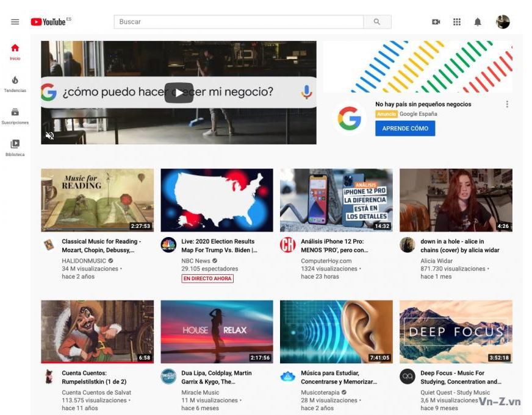The height and width of the screenshot is (415, 532).
Task: Open the US election map thumbnail
Action: coord(217,200)
